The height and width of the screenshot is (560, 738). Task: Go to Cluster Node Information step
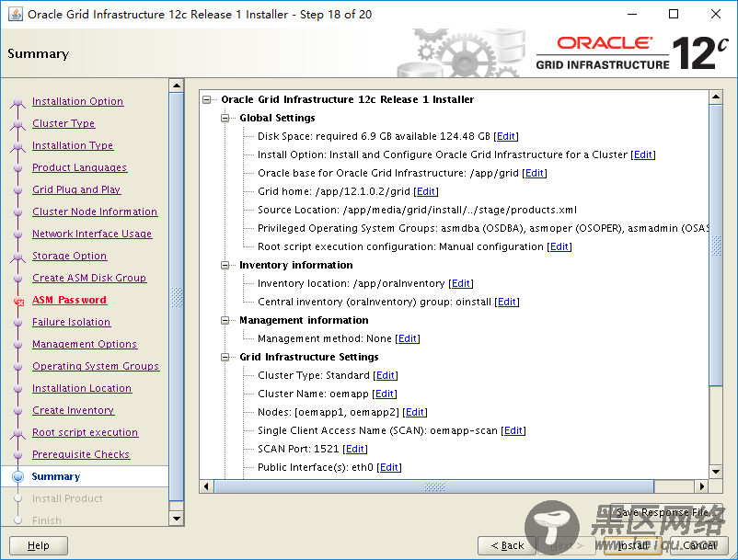point(95,212)
